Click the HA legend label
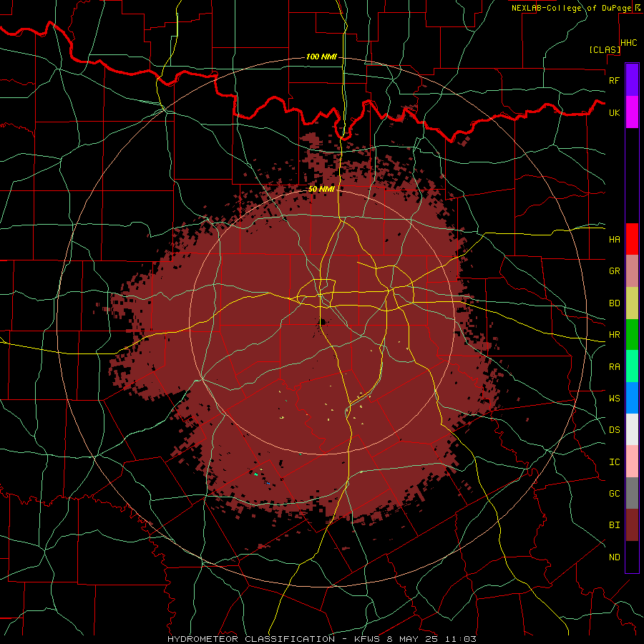Viewport: 644px width, 644px height. [614, 240]
